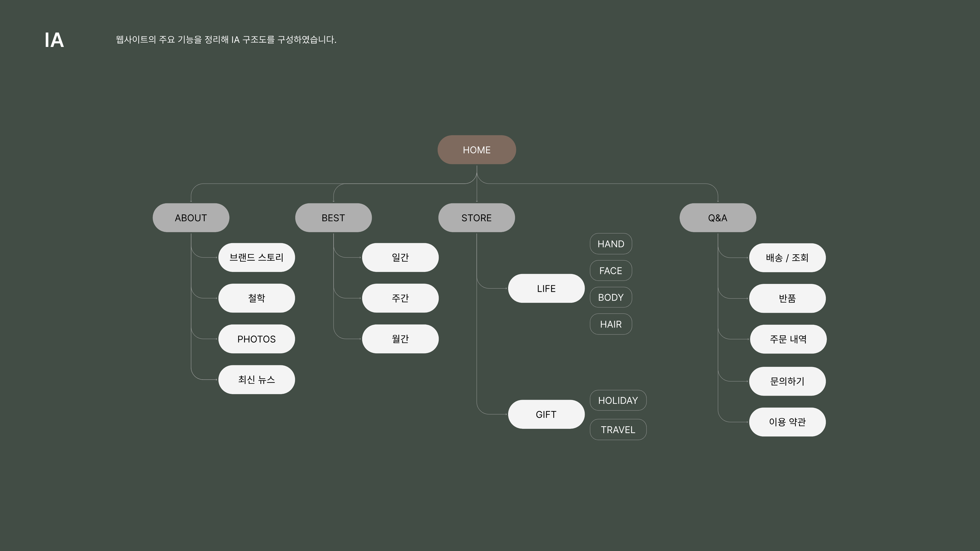
Task: Select the HAIR subcategory pill
Action: [x=611, y=324]
